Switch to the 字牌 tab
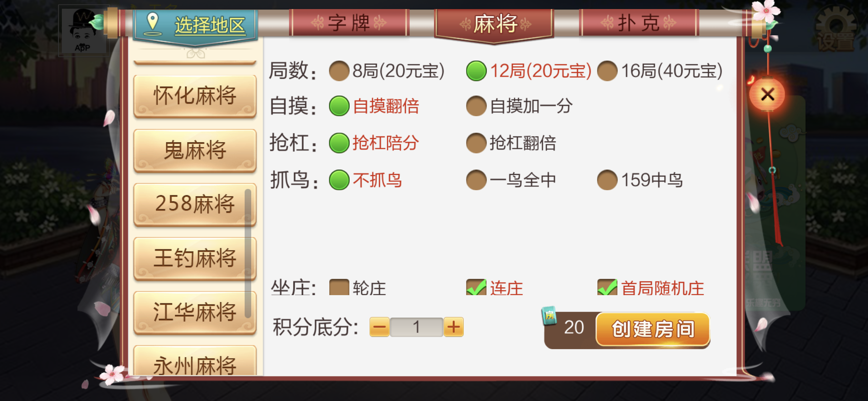 [x=349, y=23]
